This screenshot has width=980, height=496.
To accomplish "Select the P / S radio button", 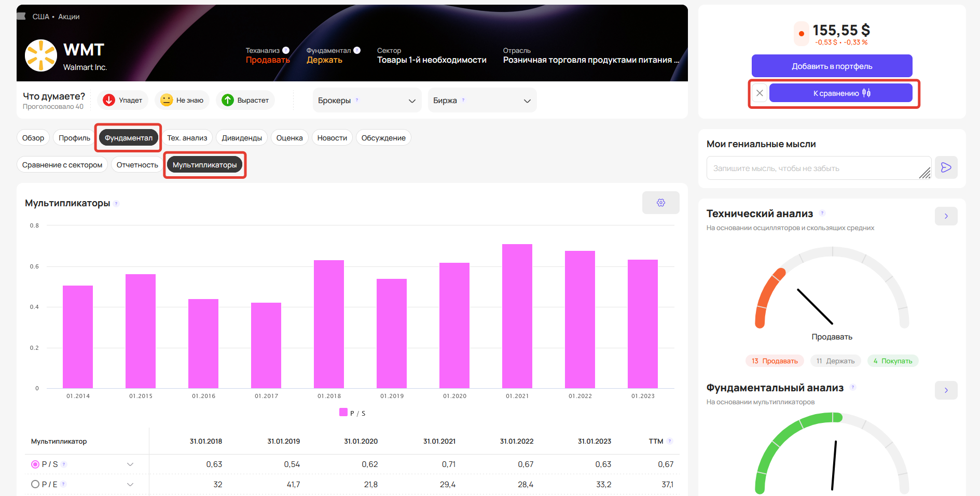I will [x=35, y=464].
